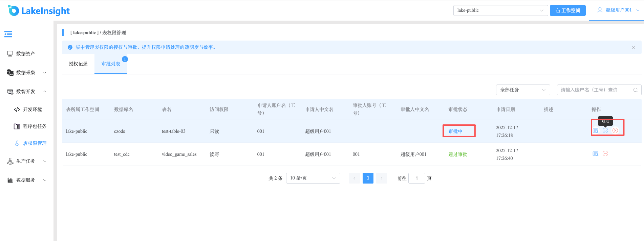Open the 全部任务 filter dropdown
644x241 pixels.
point(523,90)
